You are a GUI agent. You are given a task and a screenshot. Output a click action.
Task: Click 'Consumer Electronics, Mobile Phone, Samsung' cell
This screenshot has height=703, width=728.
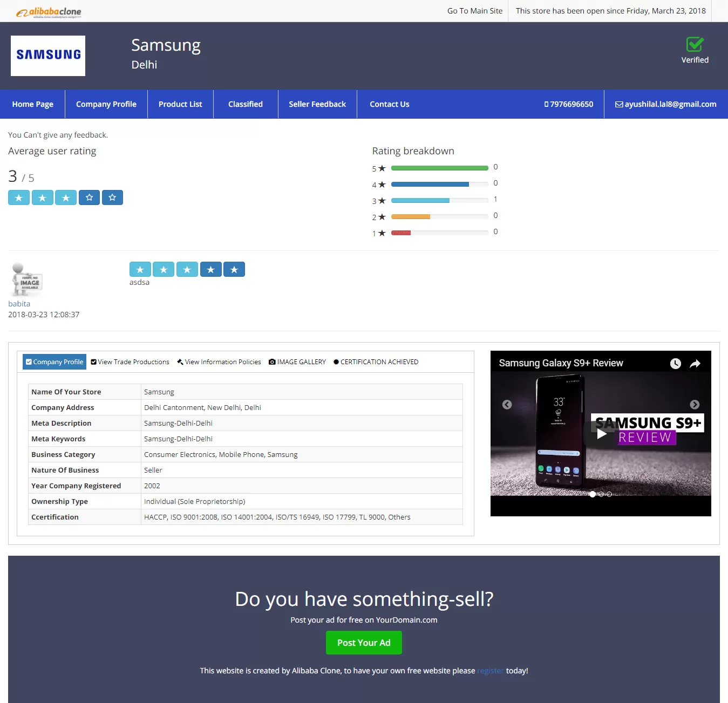click(302, 454)
